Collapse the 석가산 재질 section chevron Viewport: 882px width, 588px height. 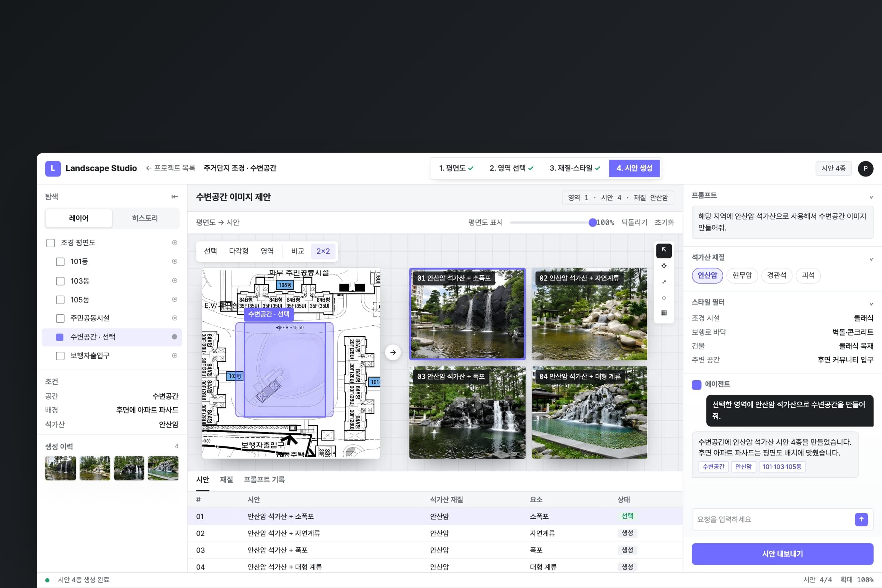871,260
